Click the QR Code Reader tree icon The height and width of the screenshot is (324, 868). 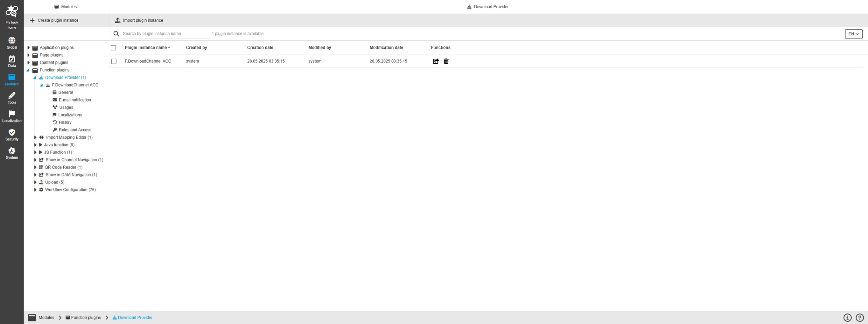tap(41, 167)
